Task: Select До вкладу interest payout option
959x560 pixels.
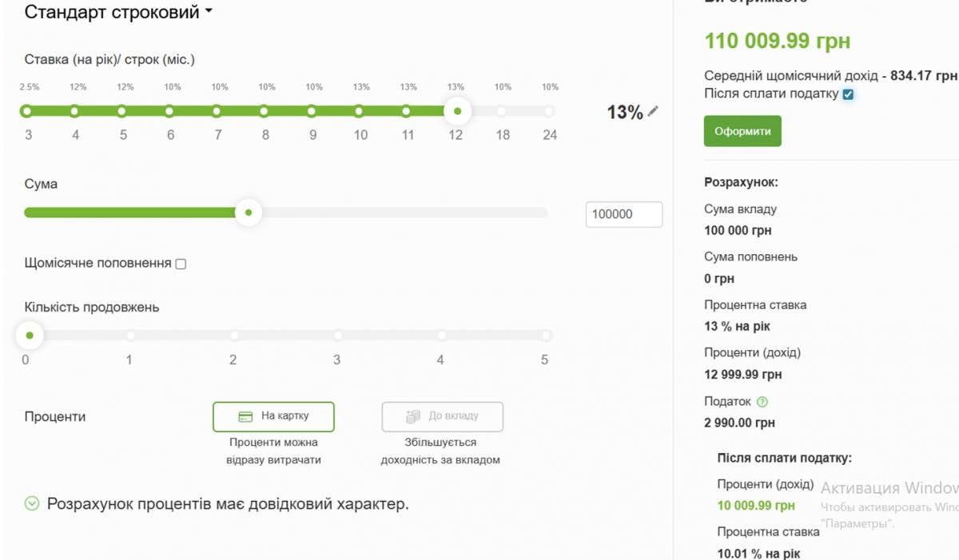Action: pyautogui.click(x=442, y=416)
